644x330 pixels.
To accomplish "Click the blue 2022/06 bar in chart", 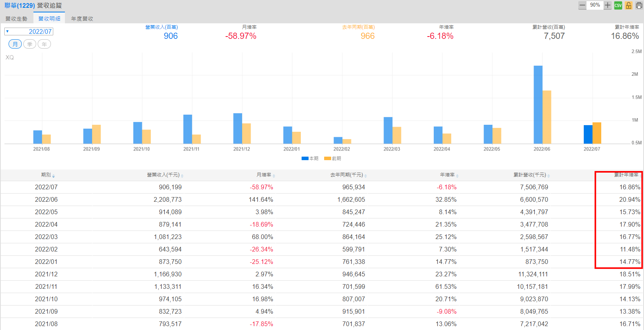I will pos(538,105).
